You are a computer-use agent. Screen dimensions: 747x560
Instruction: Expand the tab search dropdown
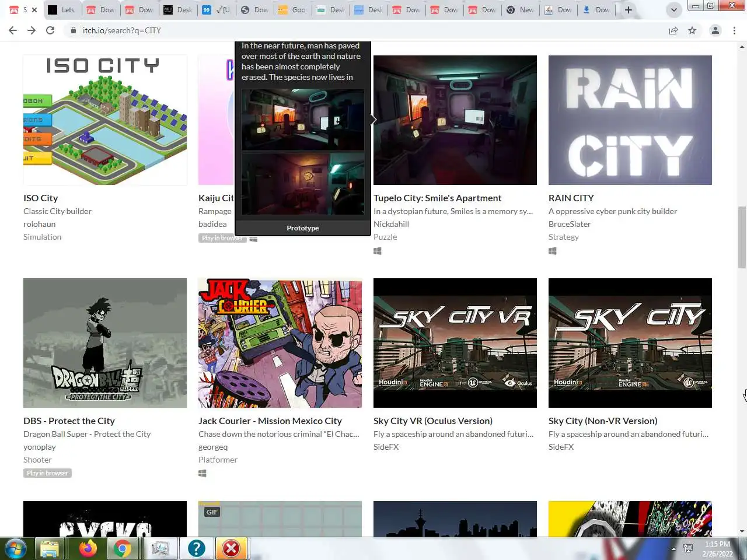pyautogui.click(x=673, y=10)
